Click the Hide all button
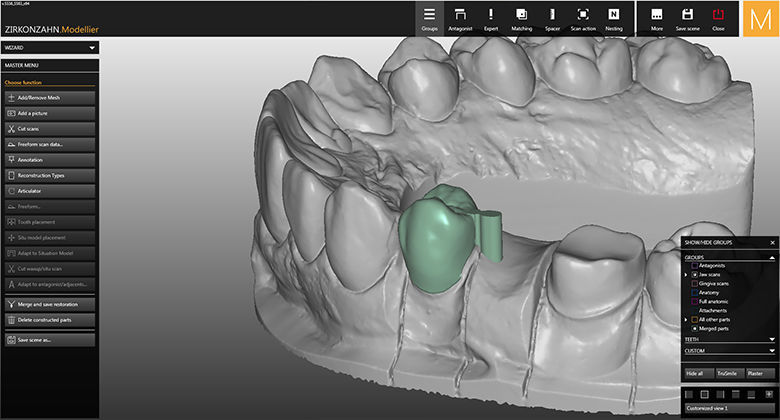Screen dimensions: 780x420 pyautogui.click(x=697, y=373)
